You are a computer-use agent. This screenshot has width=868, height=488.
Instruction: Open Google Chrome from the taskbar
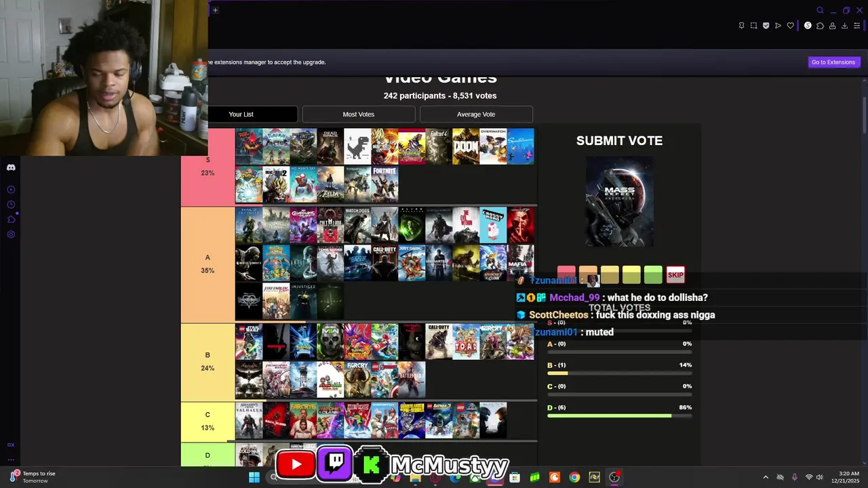(x=574, y=477)
